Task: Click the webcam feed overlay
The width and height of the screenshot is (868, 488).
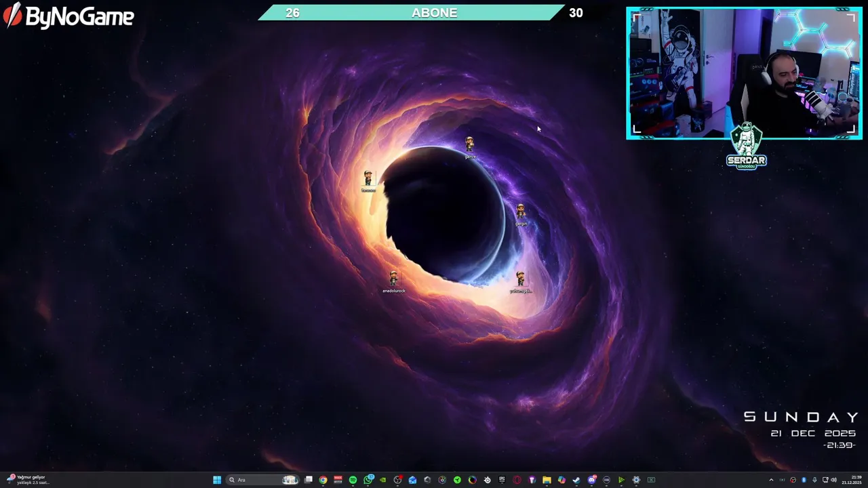Action: pos(744,73)
